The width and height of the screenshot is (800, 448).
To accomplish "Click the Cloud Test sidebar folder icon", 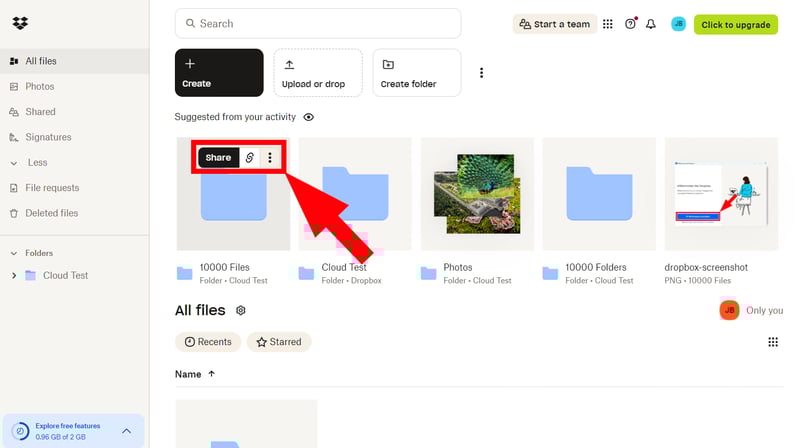I will (x=31, y=276).
